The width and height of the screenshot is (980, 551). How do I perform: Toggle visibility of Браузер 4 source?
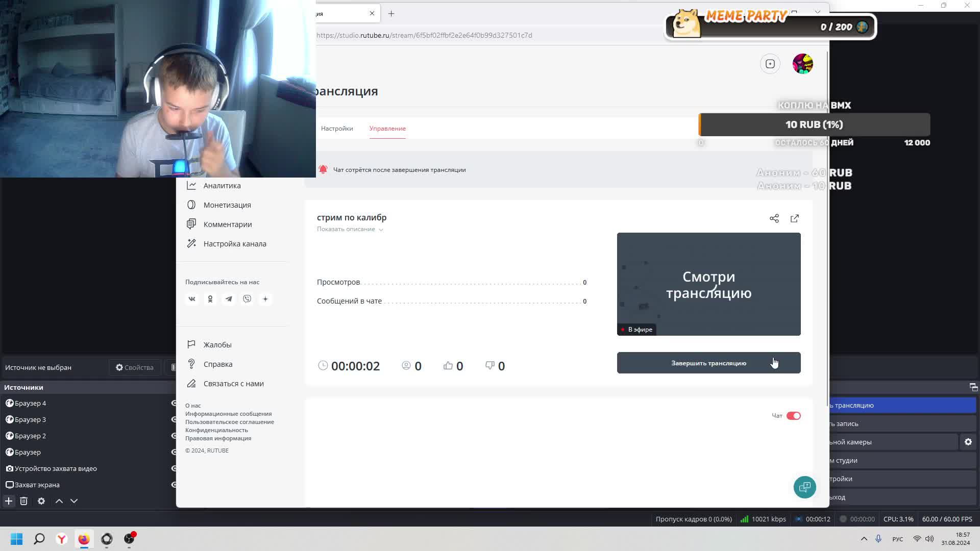point(174,403)
